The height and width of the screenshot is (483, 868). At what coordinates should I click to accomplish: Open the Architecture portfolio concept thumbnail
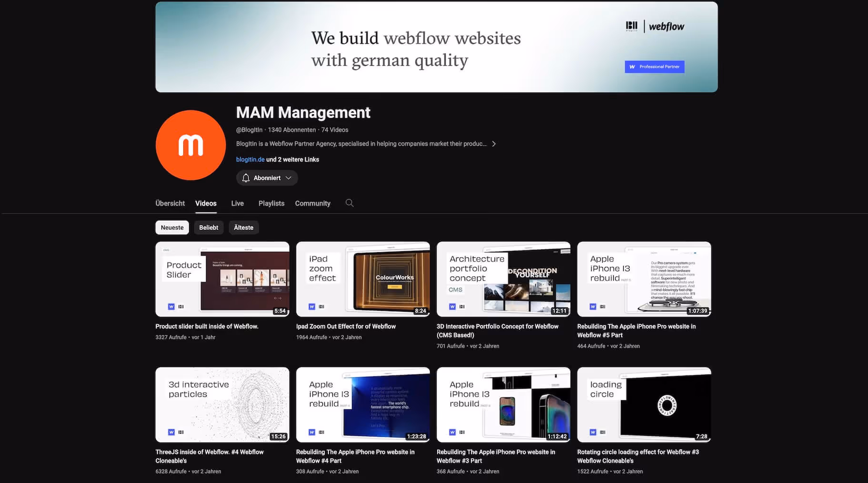pos(503,279)
